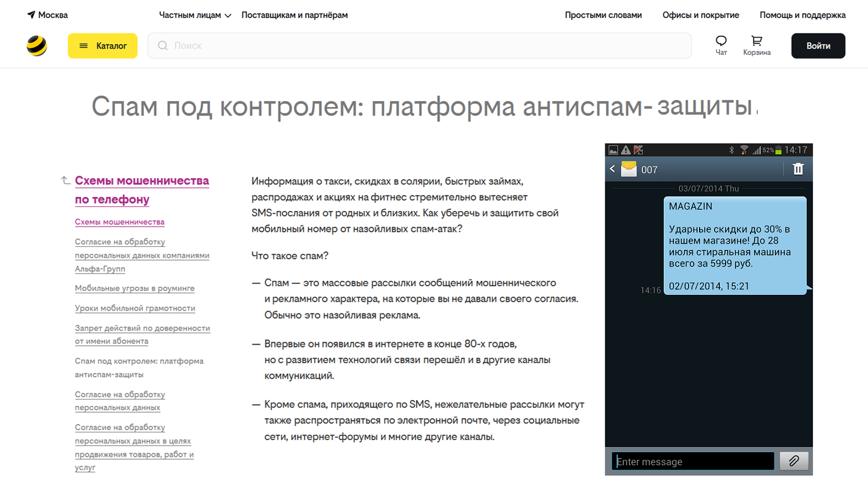Open Согласие на обработку персональных данных link
Viewport: 868px width, 488px height.
click(x=120, y=401)
